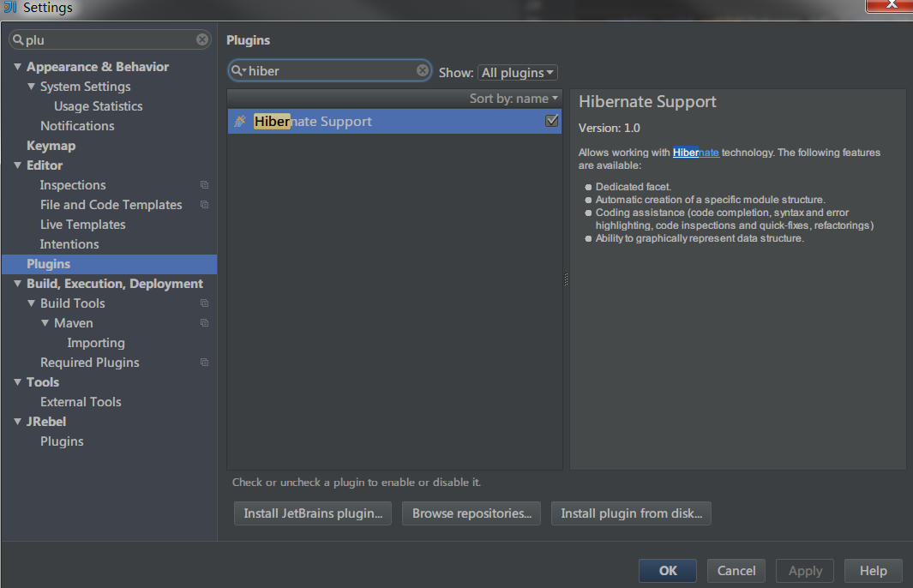Click the Cancel button
This screenshot has width=913, height=588.
(736, 571)
